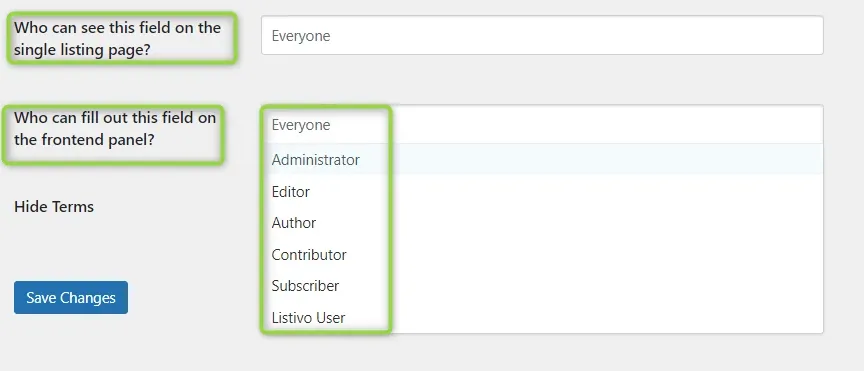Click the Hide Terms label

(54, 207)
